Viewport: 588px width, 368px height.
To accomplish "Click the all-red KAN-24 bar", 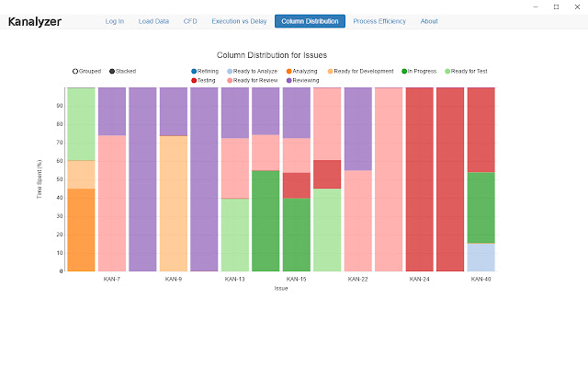I will [x=419, y=179].
